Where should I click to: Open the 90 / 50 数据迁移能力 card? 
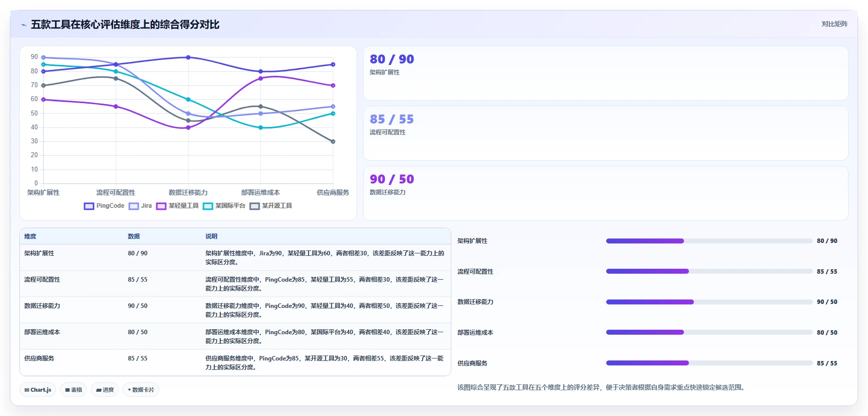606,193
